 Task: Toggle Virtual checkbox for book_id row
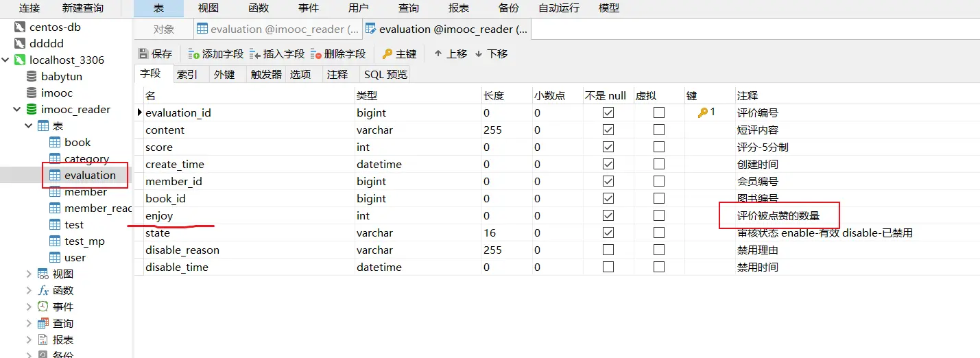tap(658, 198)
